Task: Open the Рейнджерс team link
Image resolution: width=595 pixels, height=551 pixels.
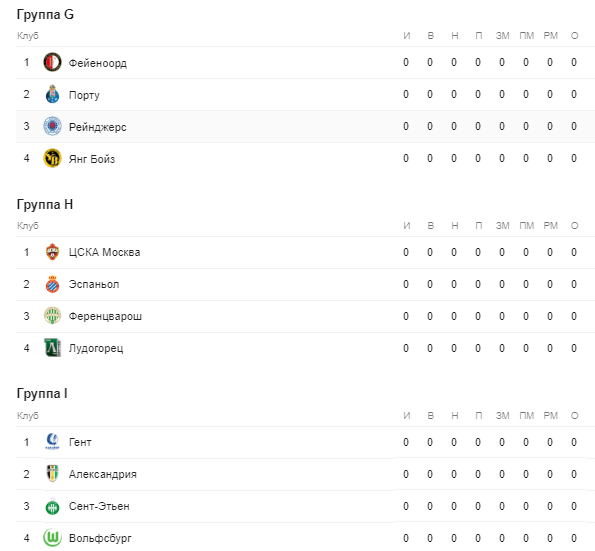Action: coord(98,127)
